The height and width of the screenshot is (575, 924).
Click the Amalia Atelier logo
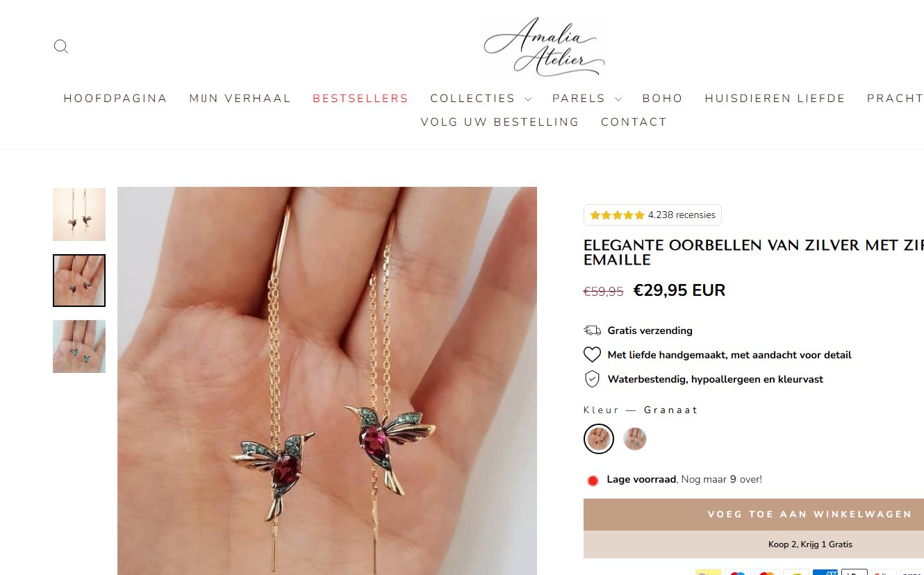coord(544,46)
